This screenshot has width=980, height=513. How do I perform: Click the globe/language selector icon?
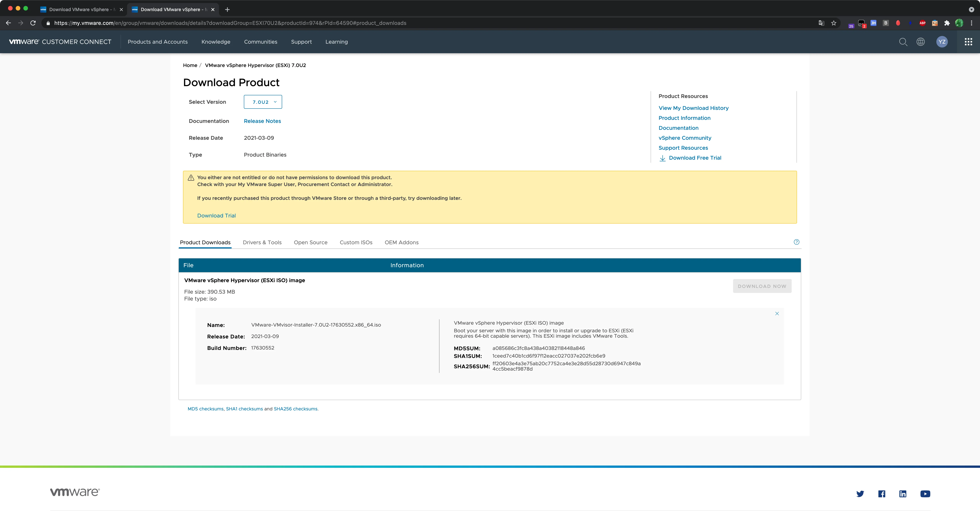point(921,42)
